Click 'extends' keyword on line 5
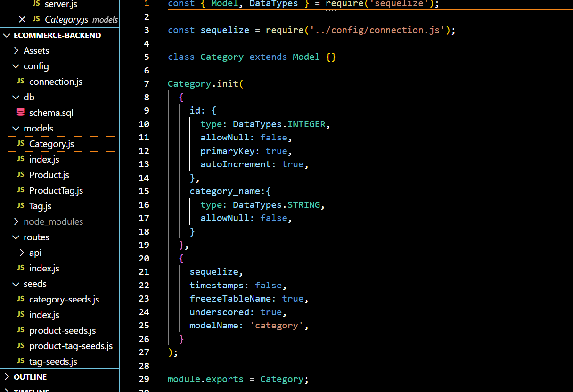The height and width of the screenshot is (392, 573). (x=268, y=57)
